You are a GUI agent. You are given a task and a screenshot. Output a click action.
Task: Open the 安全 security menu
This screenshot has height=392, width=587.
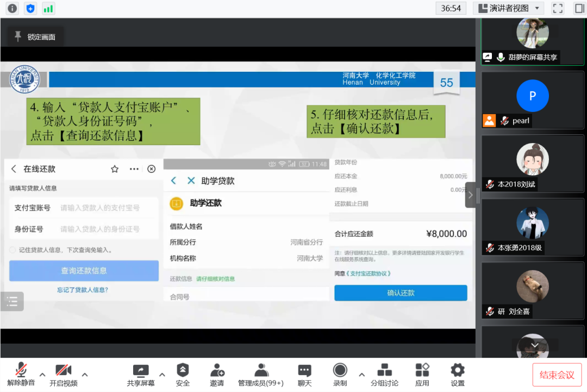tap(183, 375)
